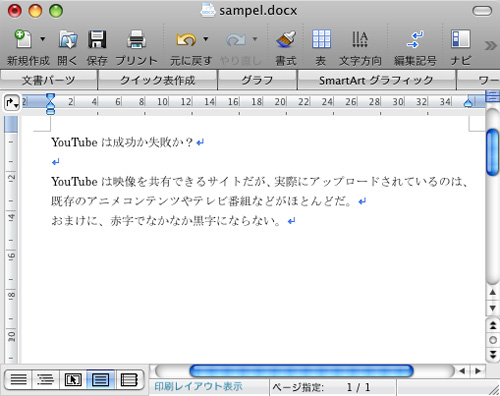Click the Open (開く) folder icon
The width and height of the screenshot is (500, 396).
pos(68,39)
